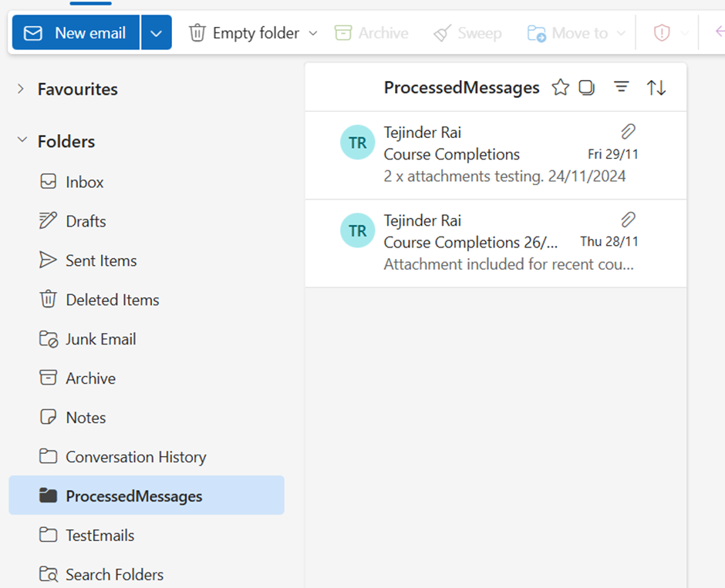Select the TR avatar of first email
725x588 pixels.
[x=357, y=143]
